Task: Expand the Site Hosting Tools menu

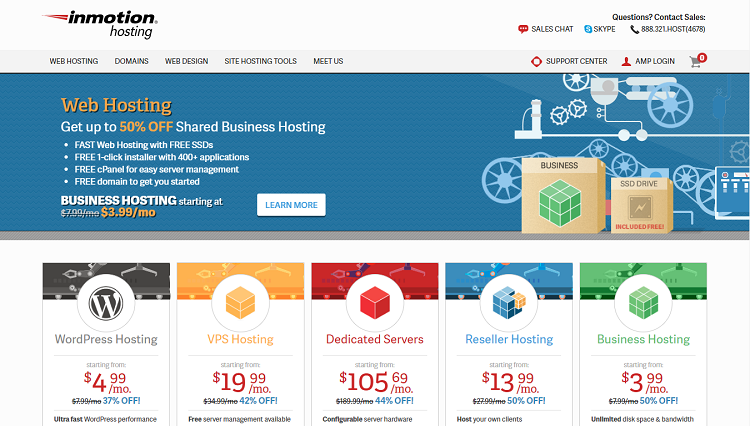Action: 260,61
